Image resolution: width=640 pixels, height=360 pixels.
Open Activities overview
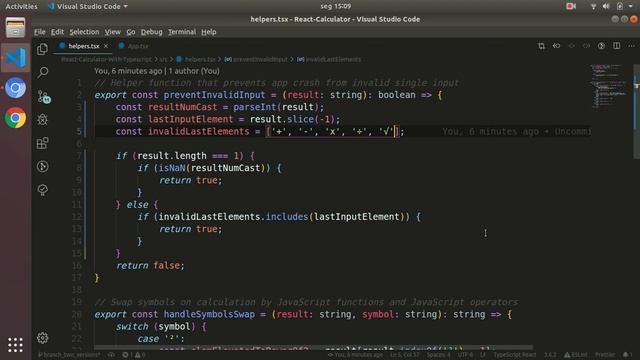(21, 6)
